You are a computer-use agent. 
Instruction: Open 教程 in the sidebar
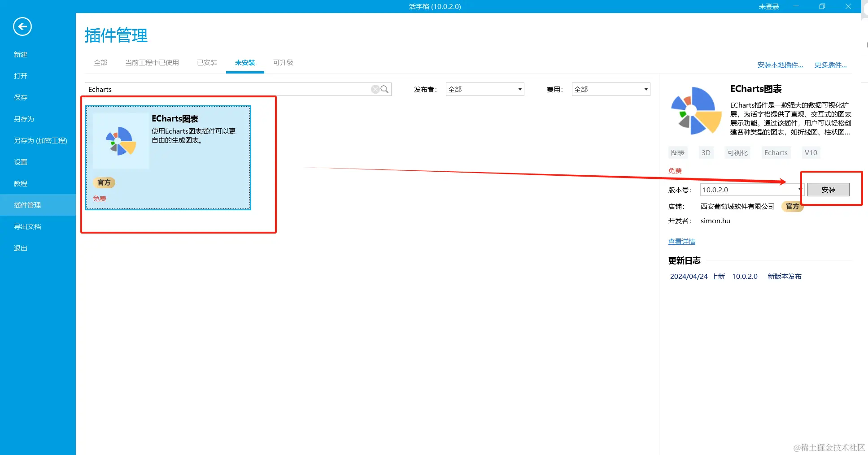(21, 184)
